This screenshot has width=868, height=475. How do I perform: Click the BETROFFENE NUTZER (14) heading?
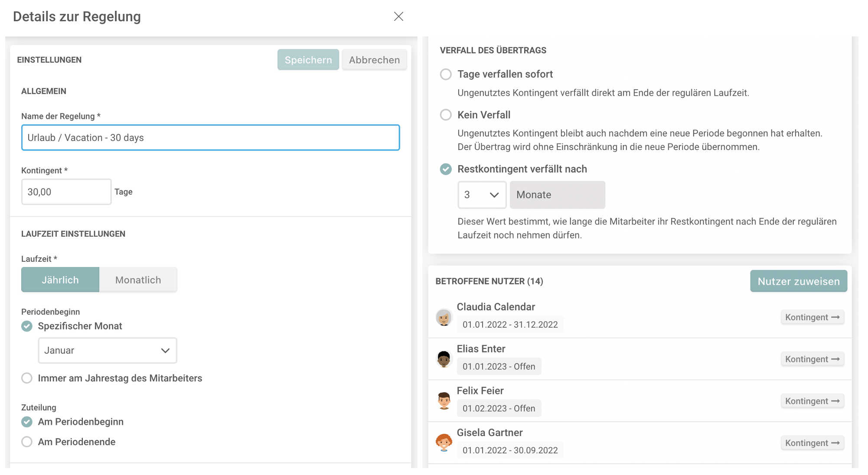click(x=489, y=281)
